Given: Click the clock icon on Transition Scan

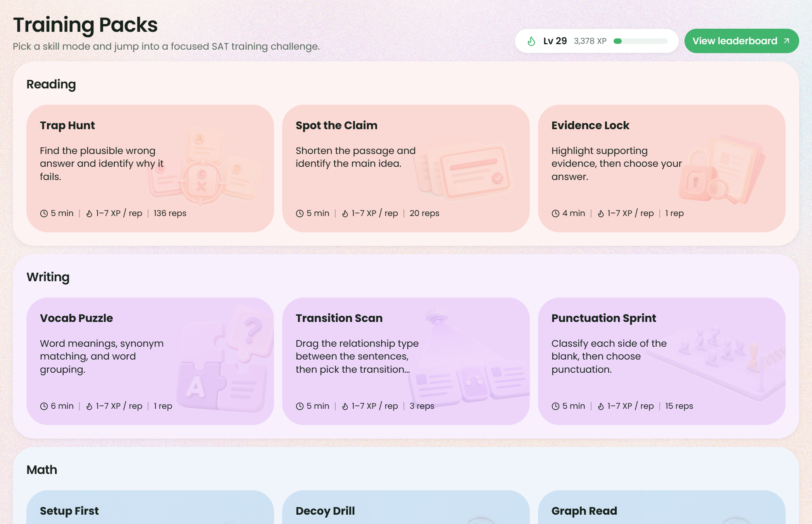Looking at the screenshot, I should point(300,406).
